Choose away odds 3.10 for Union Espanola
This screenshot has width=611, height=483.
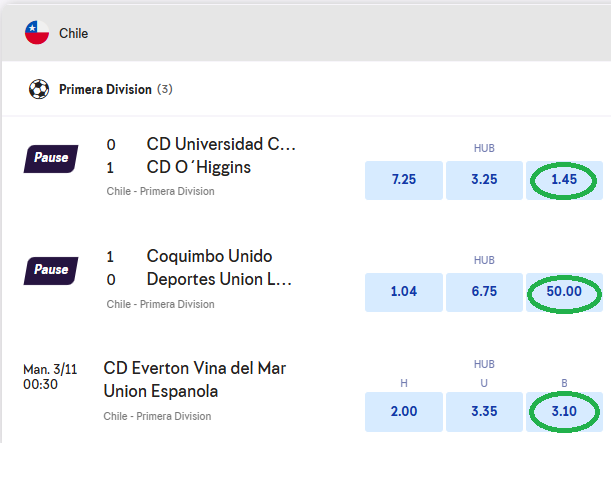(x=564, y=411)
